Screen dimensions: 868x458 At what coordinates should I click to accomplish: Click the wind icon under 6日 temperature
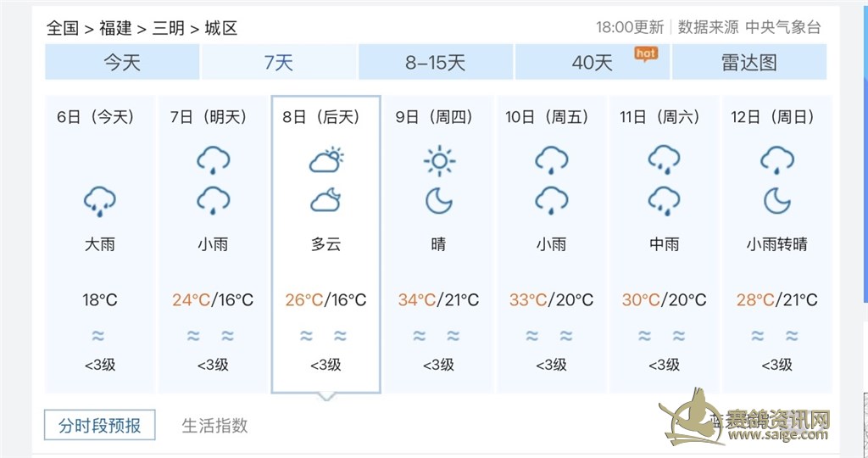pos(100,337)
